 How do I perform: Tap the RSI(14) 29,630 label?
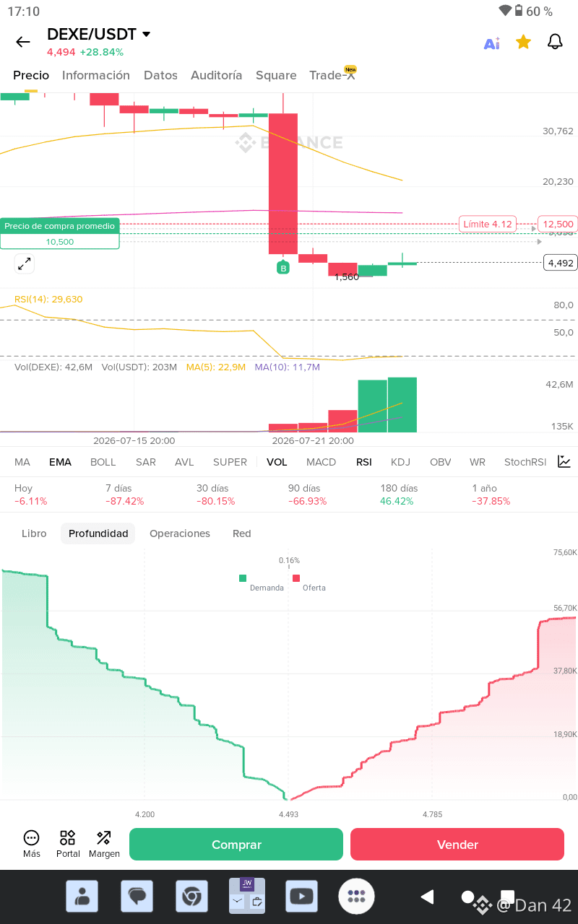[x=48, y=299]
